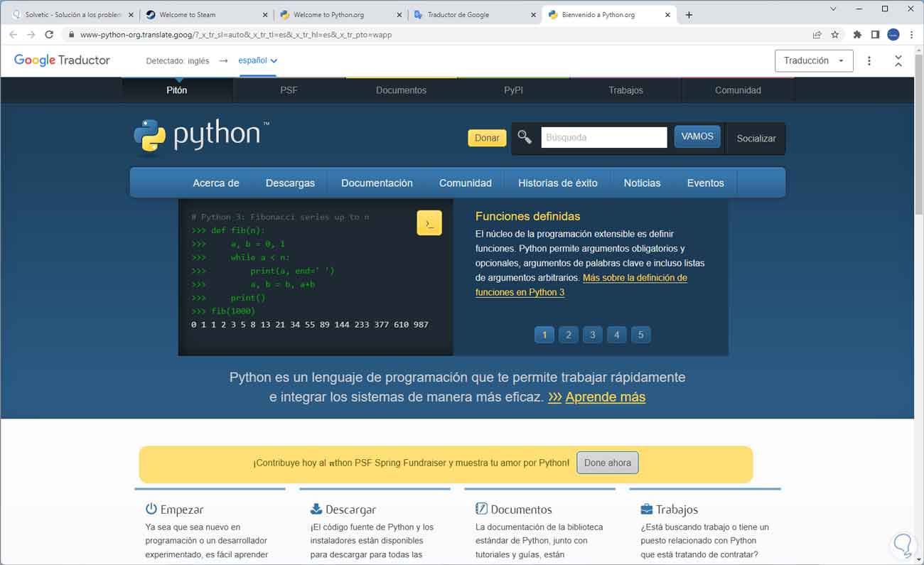Image resolution: width=924 pixels, height=565 pixels.
Task: Show slide 5 of the code carousel
Action: 641,335
